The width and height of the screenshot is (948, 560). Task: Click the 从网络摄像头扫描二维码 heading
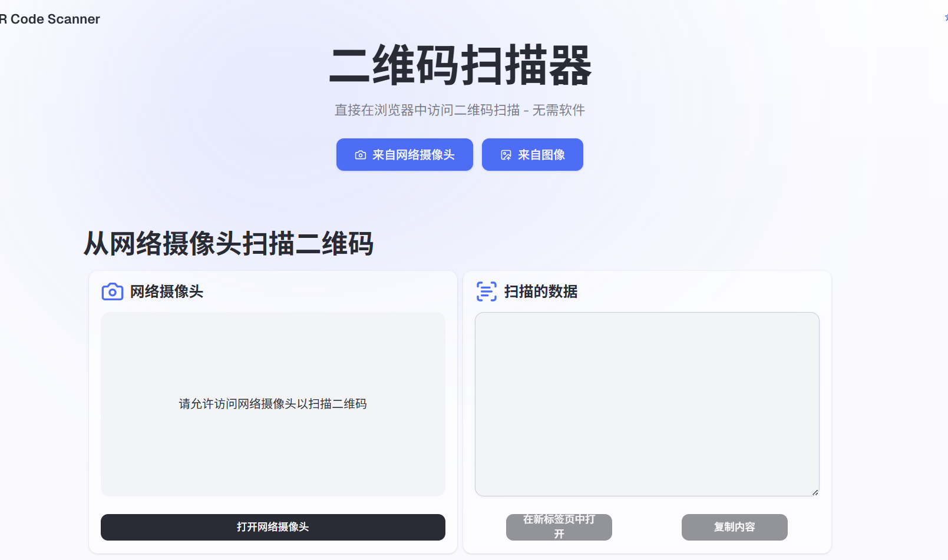coord(229,243)
